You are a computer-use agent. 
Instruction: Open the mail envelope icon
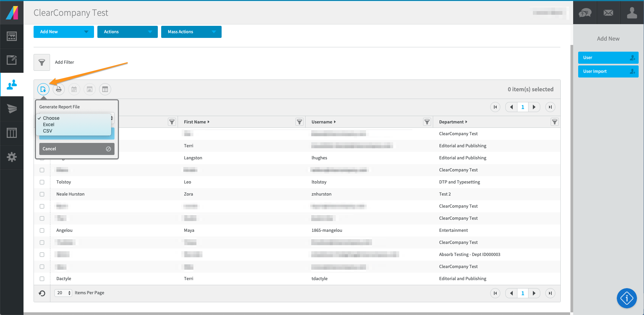[x=608, y=13]
